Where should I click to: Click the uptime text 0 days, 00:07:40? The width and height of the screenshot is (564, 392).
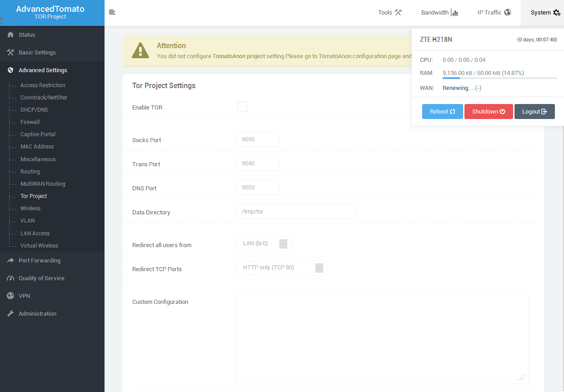537,40
